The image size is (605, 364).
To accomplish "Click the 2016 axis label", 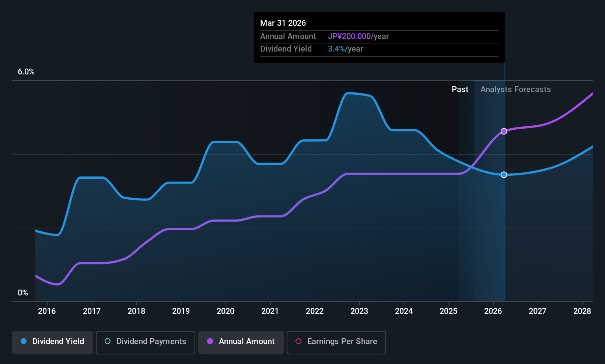I will click(x=47, y=311).
